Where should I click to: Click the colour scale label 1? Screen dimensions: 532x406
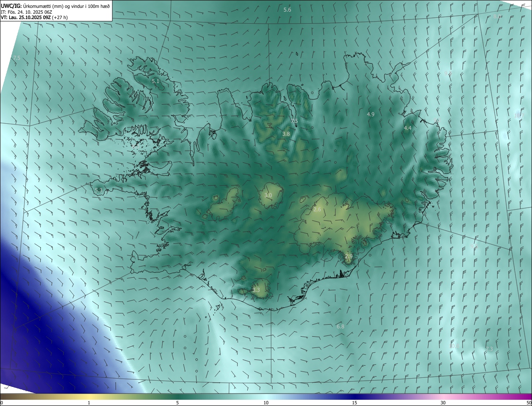(89, 403)
